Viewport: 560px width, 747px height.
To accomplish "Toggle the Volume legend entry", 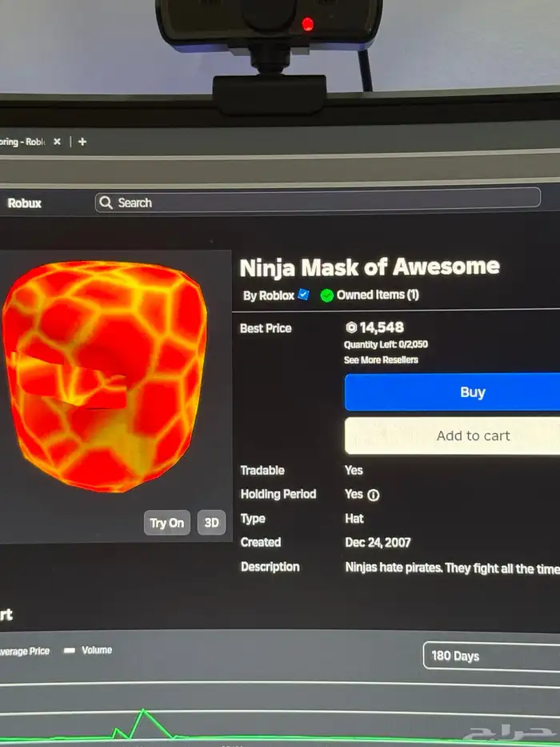I will pyautogui.click(x=88, y=650).
